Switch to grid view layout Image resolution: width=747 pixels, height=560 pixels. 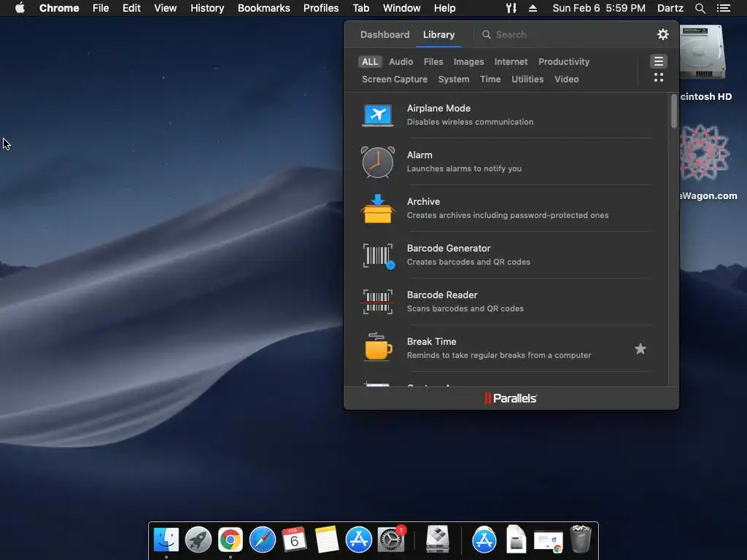[659, 77]
